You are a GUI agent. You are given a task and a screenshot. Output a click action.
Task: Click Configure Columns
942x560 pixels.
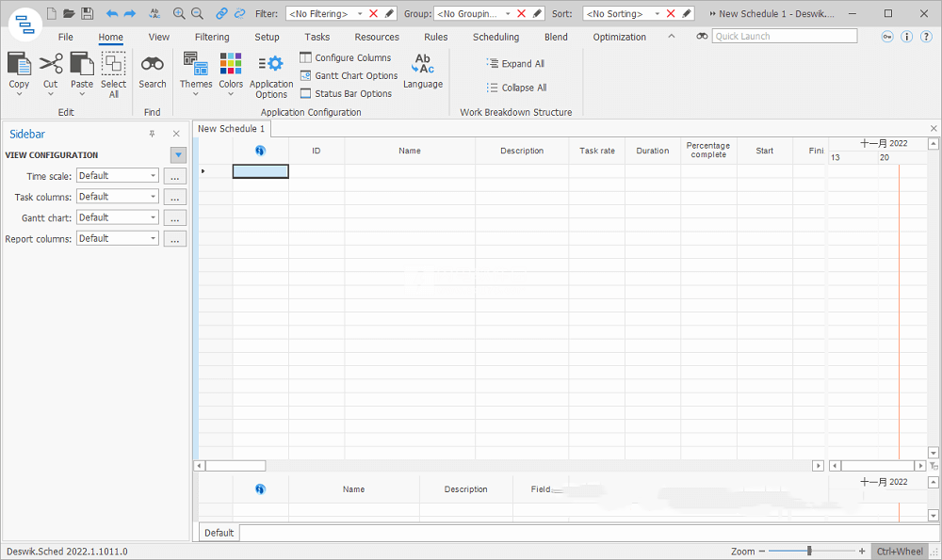[346, 57]
